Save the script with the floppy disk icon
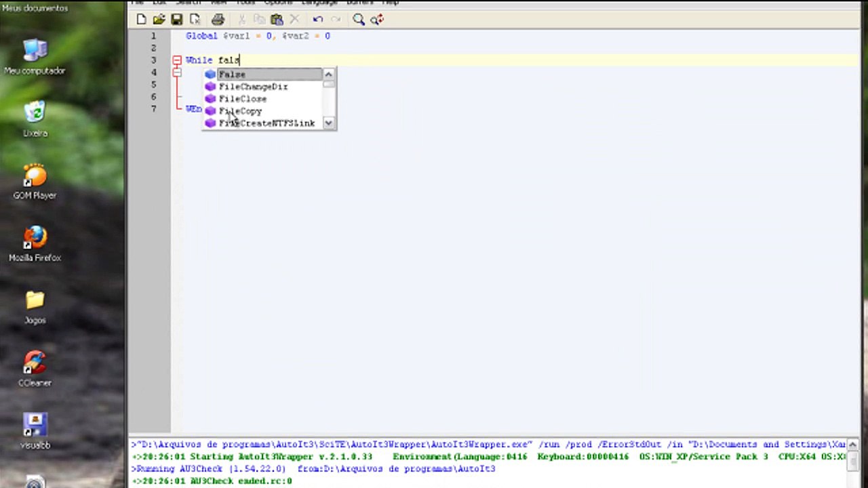868x488 pixels. click(176, 20)
